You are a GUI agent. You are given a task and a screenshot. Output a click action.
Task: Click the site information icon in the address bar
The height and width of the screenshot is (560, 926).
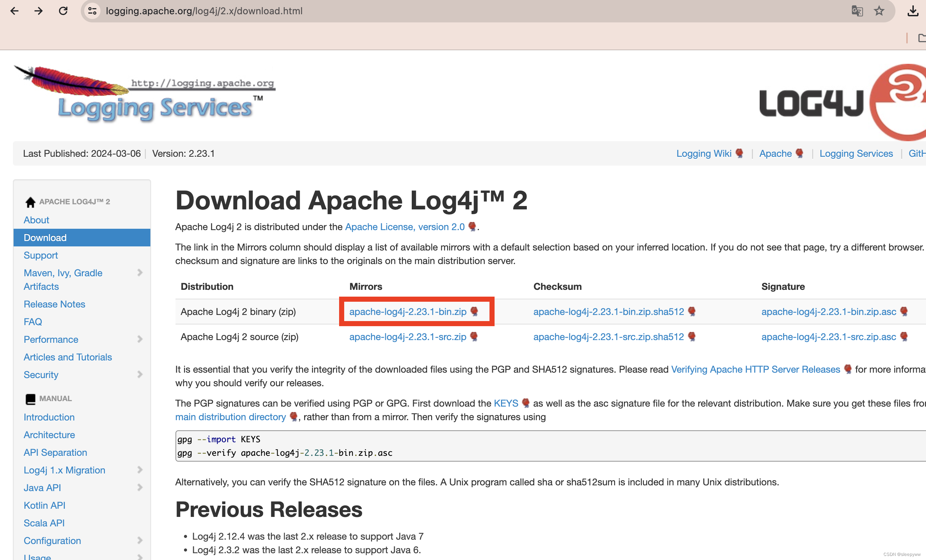click(92, 11)
